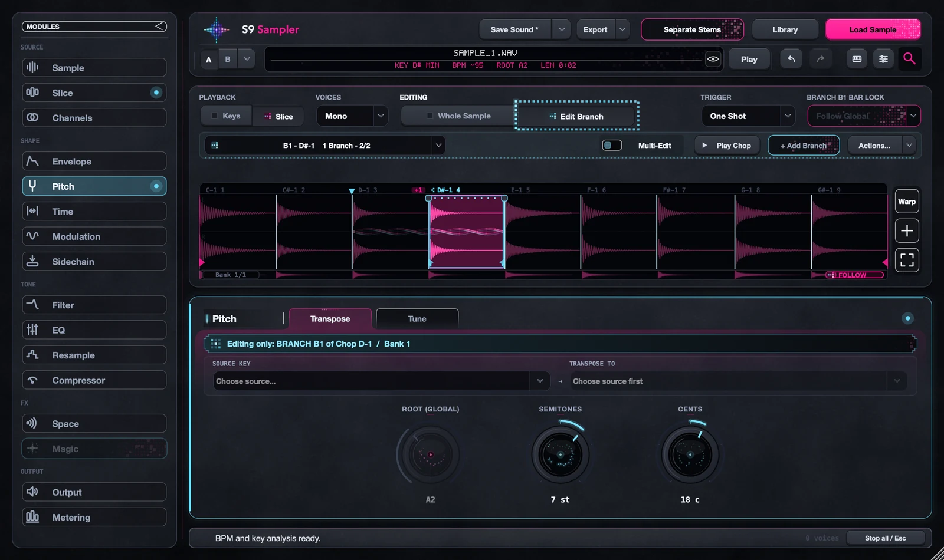Toggle waveform eye visibility icon
944x560 pixels.
713,59
